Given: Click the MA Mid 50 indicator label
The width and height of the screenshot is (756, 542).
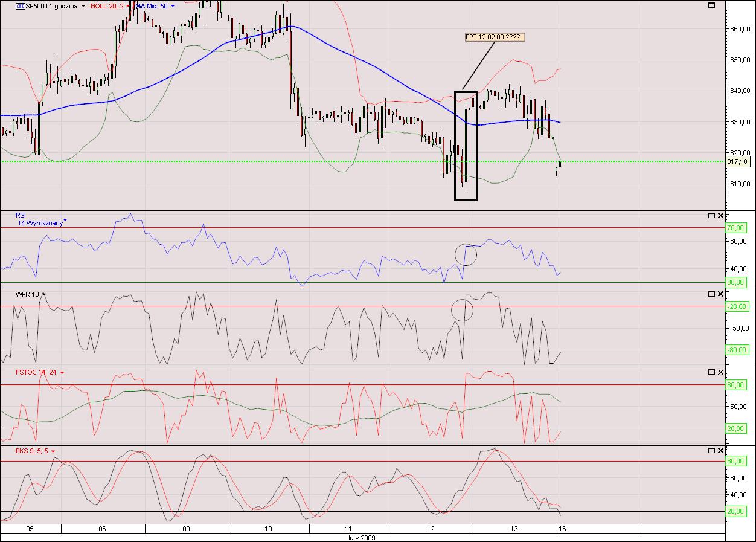Looking at the screenshot, I should point(151,6).
